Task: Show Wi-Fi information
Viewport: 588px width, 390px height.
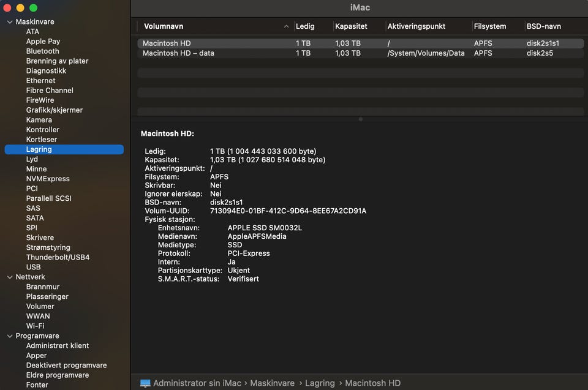Action: click(x=36, y=326)
